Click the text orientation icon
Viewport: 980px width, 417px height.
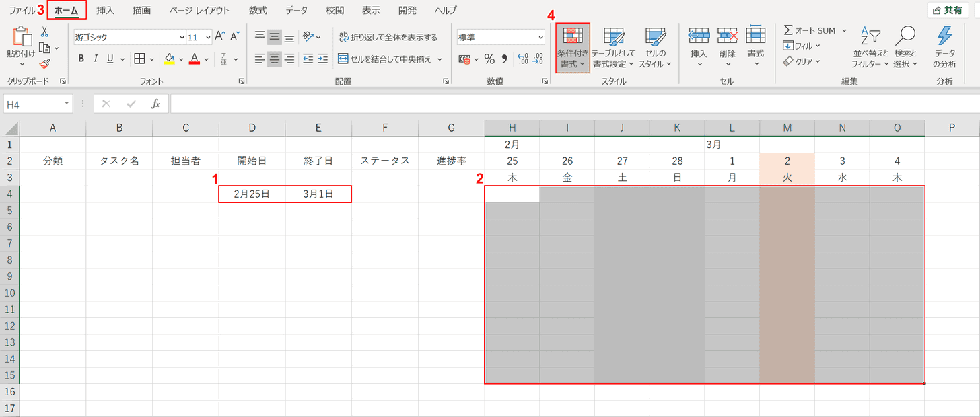pyautogui.click(x=308, y=37)
